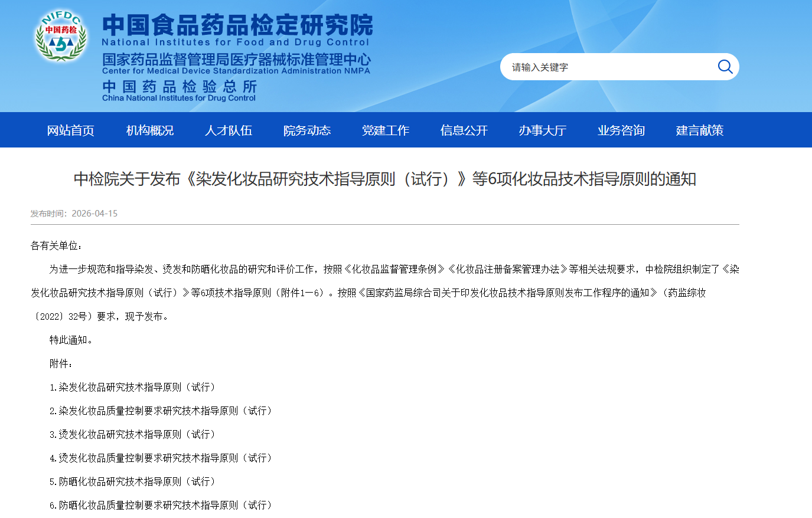
Task: Click the 中国食品药品检定研究院 site title
Action: [237, 25]
